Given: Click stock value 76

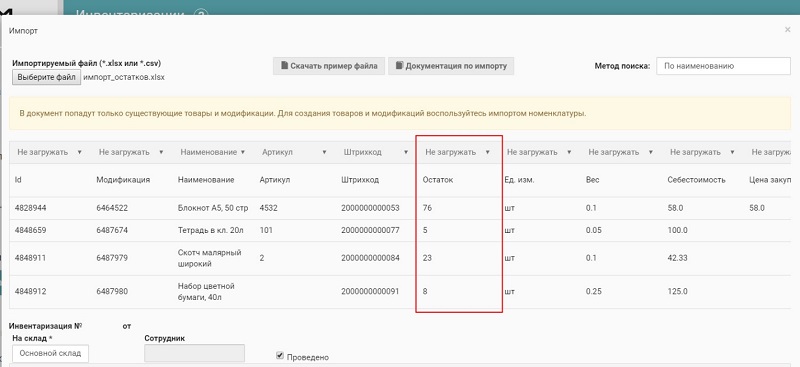Looking at the screenshot, I should (427, 208).
